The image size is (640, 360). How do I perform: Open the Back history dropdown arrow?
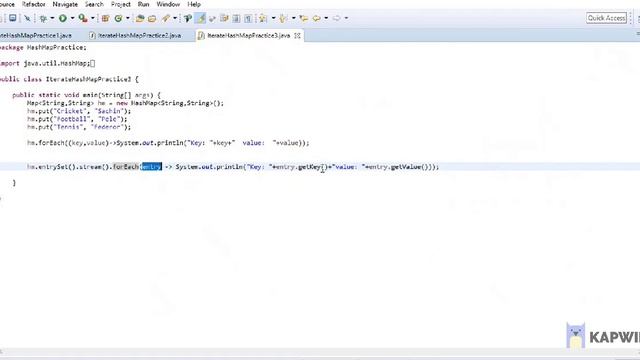pos(326,18)
